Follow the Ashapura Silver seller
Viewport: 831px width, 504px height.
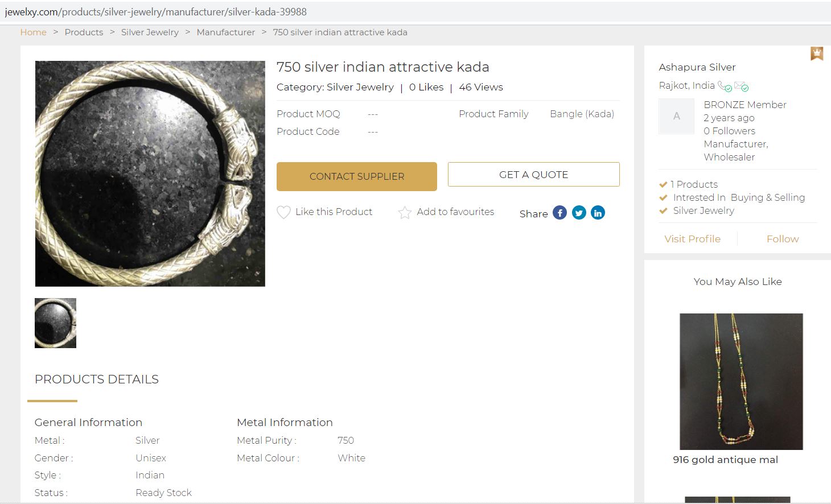782,238
